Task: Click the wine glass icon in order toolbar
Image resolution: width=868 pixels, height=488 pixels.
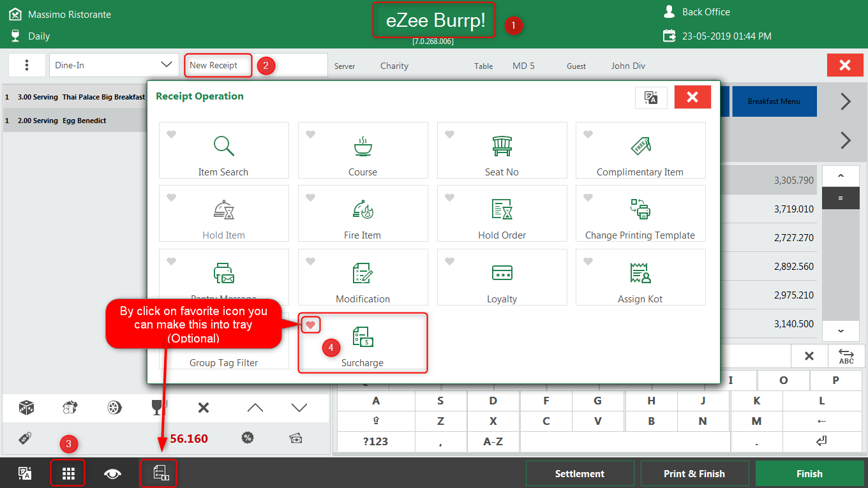Action: coord(159,408)
